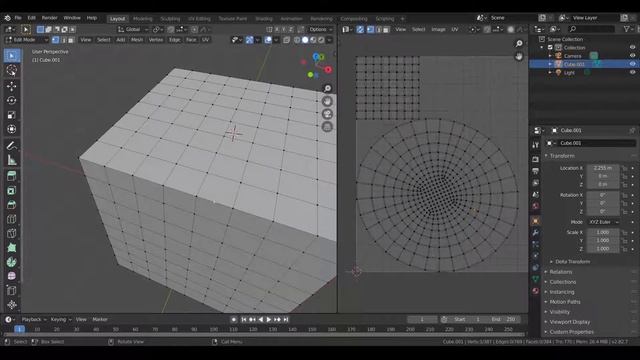Switch to the Modeling workspace tab
Screen dimensions: 640x360
[x=142, y=19]
